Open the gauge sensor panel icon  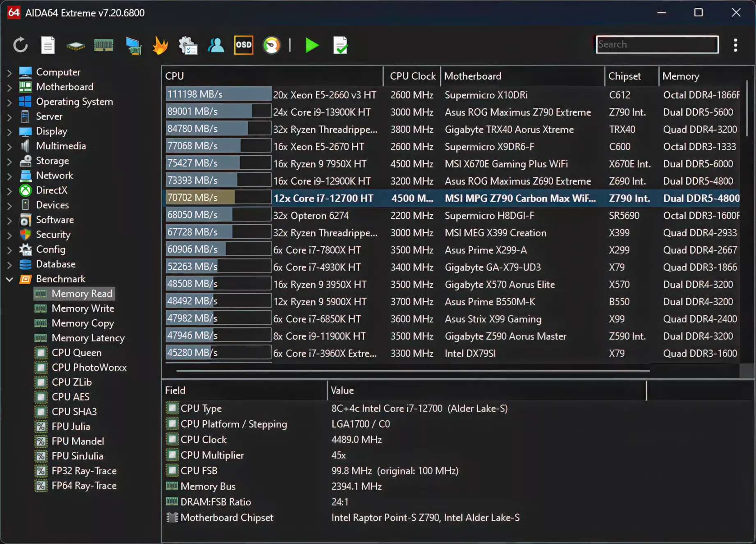click(271, 45)
